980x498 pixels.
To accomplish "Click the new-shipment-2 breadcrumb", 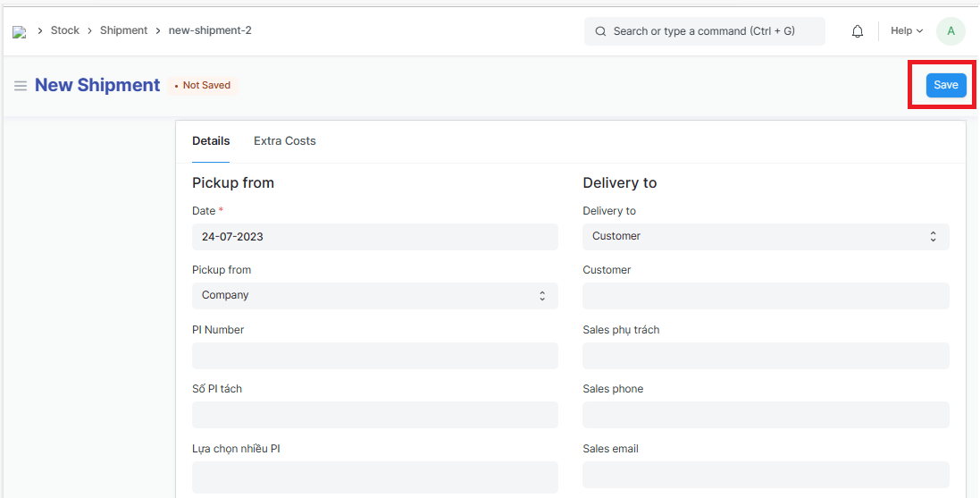I will [x=210, y=30].
